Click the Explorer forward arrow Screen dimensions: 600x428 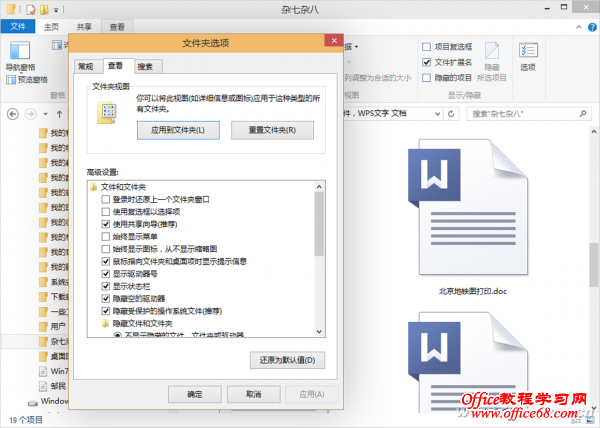(x=30, y=114)
